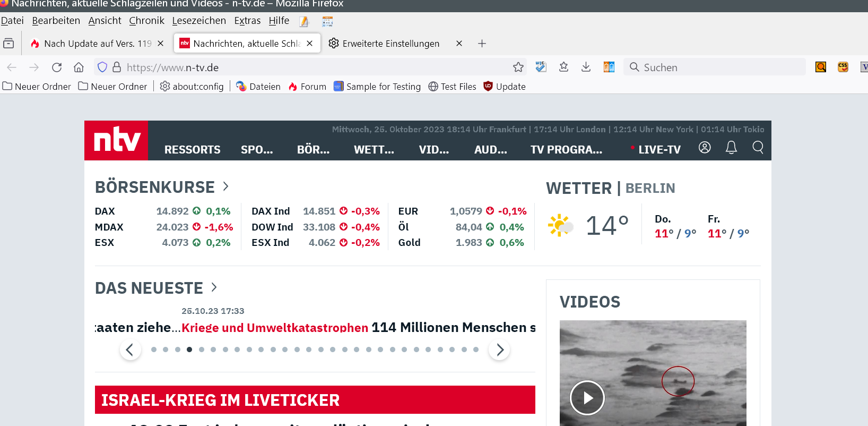Click the ISRAEL-KRIEG IM LIVETICKER banner
This screenshot has width=868, height=426.
[315, 400]
